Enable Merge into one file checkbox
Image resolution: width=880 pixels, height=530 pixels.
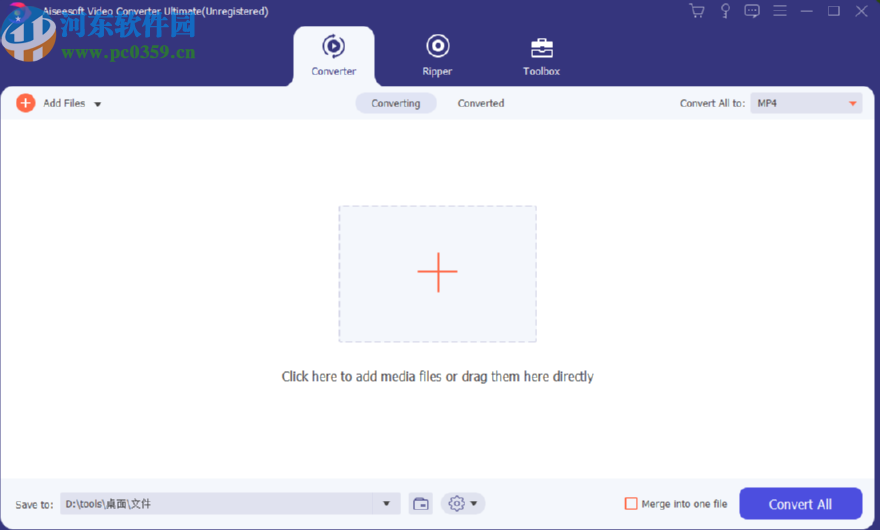tap(631, 504)
